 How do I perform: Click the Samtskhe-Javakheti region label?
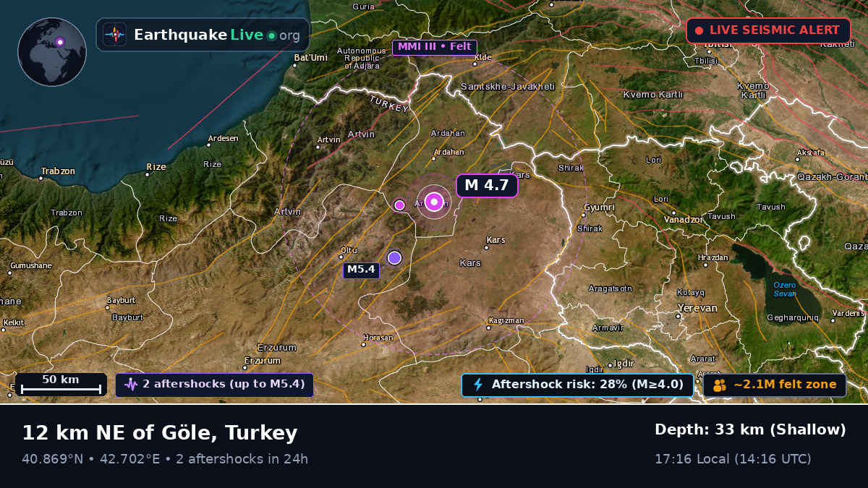(x=508, y=87)
